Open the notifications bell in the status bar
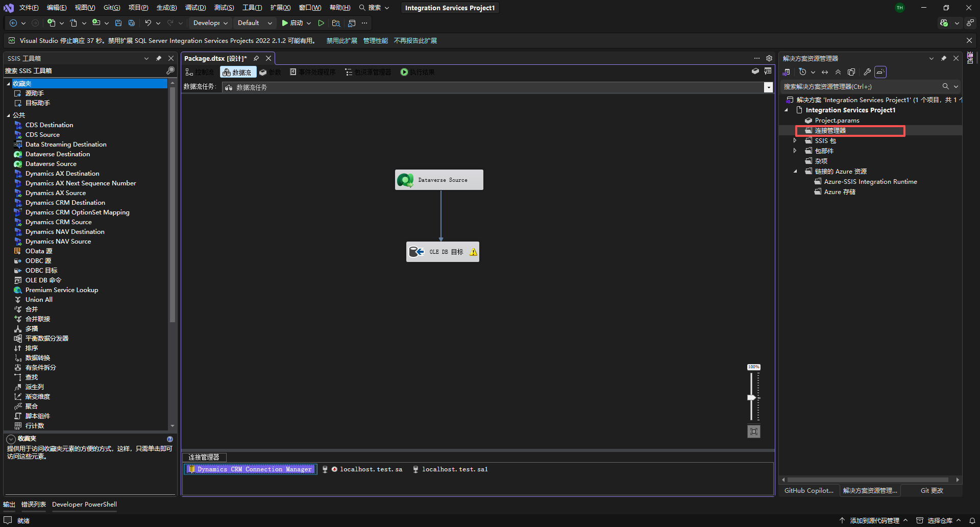Viewport: 980px width, 527px height. pos(972,521)
